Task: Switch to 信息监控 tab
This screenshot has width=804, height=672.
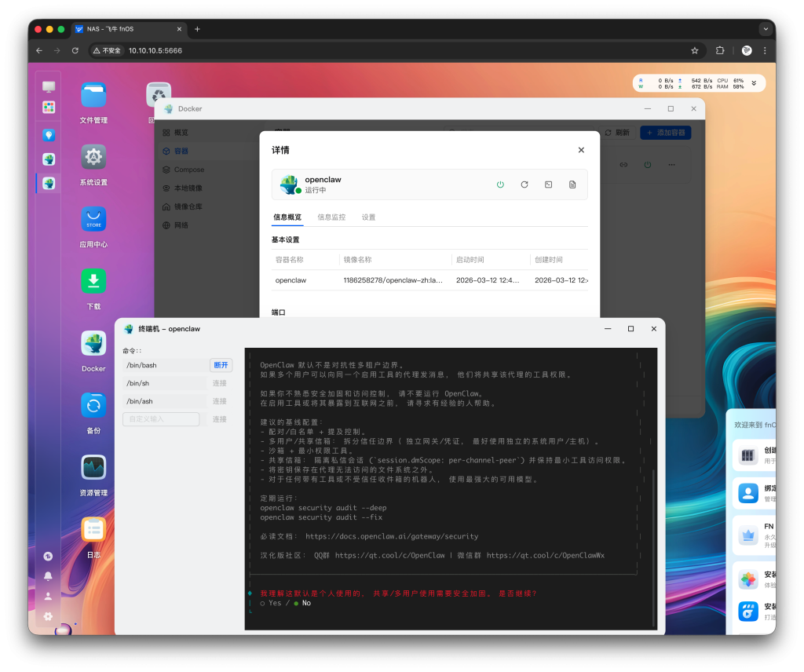Action: 331,217
